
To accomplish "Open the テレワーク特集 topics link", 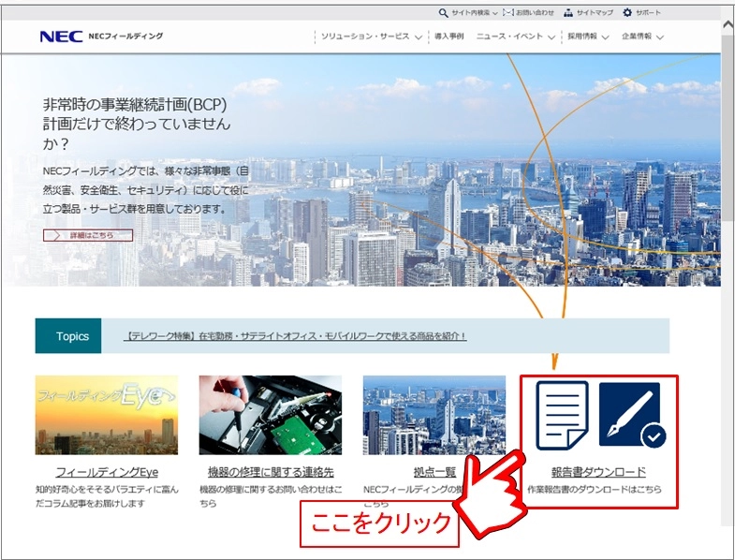I will tap(295, 336).
